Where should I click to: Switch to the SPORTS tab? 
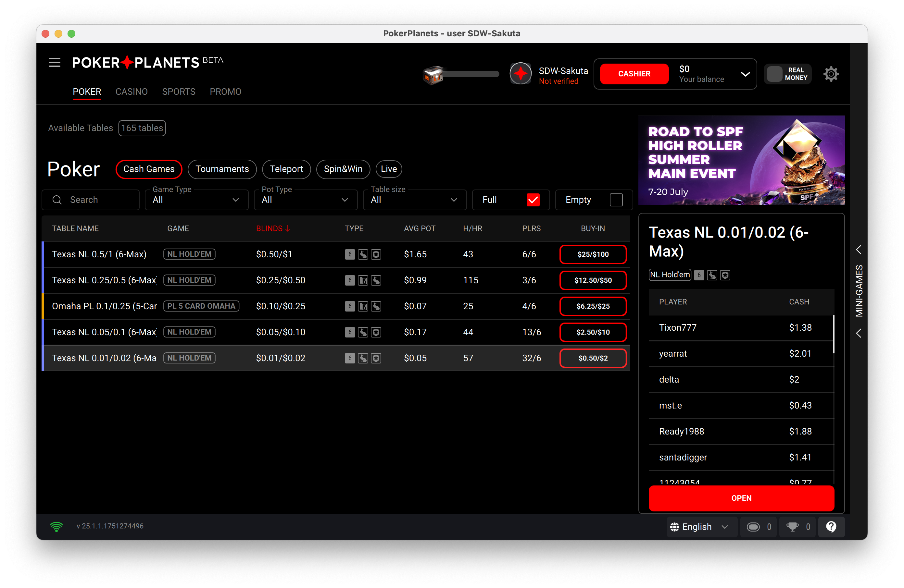[179, 92]
